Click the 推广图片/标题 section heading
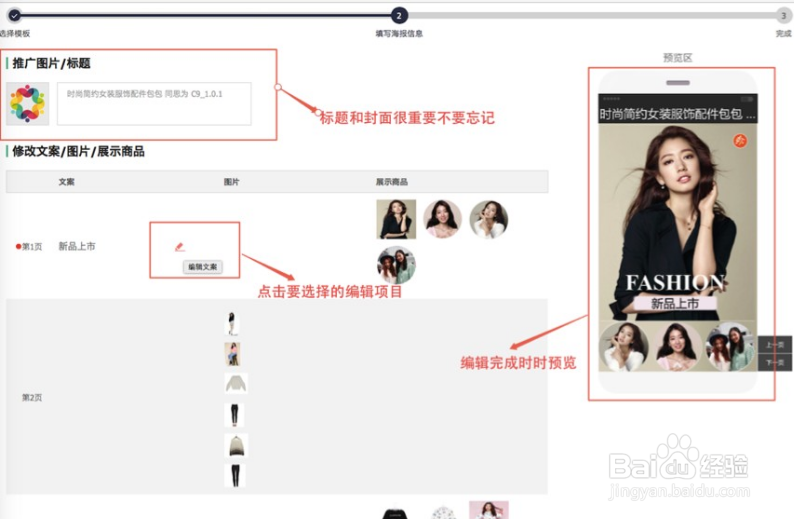This screenshot has width=794, height=519. pos(51,63)
